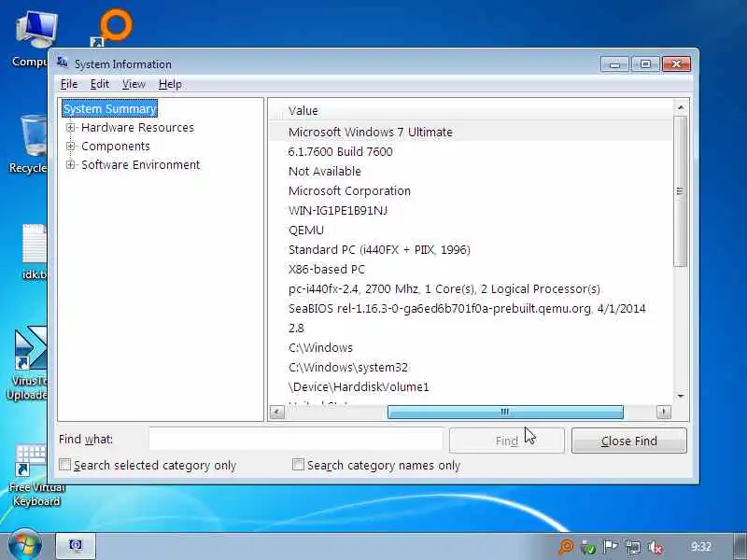Select the Components category

116,146
